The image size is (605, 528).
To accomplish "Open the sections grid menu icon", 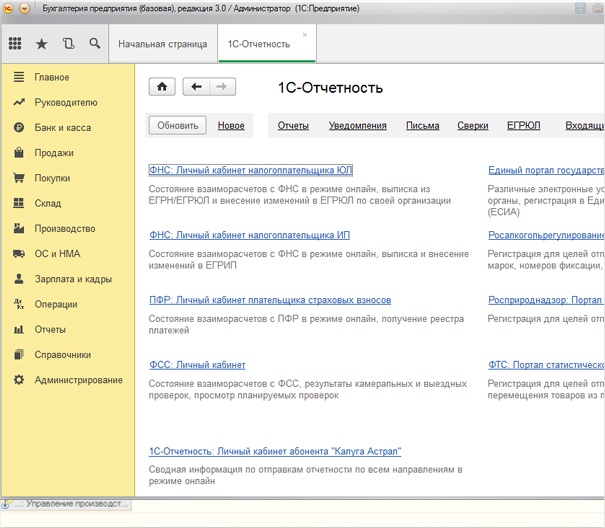I will 15,44.
